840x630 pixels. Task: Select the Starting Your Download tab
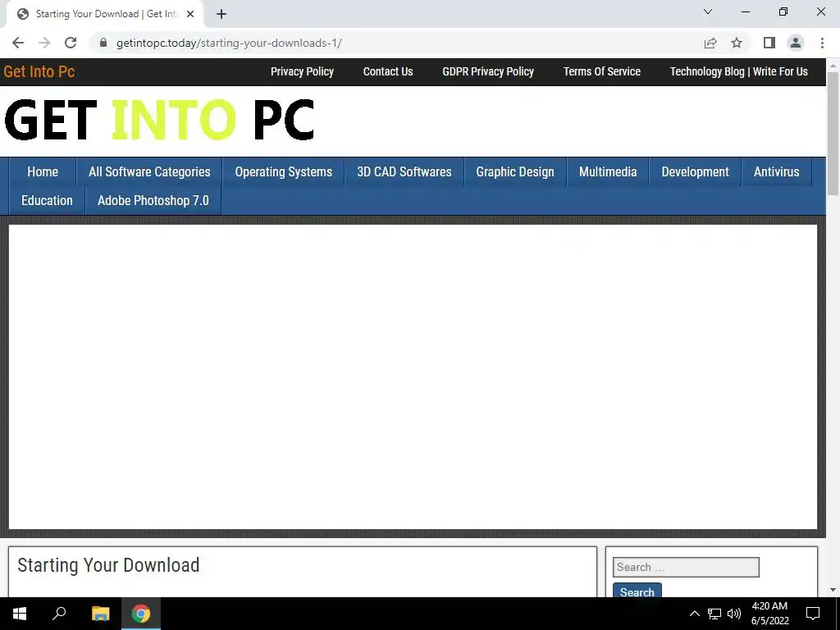(105, 15)
